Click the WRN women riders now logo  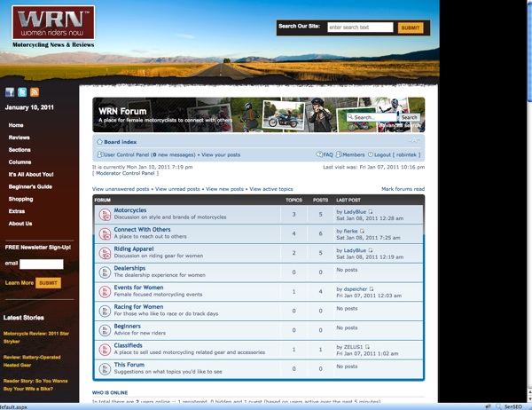(53, 22)
